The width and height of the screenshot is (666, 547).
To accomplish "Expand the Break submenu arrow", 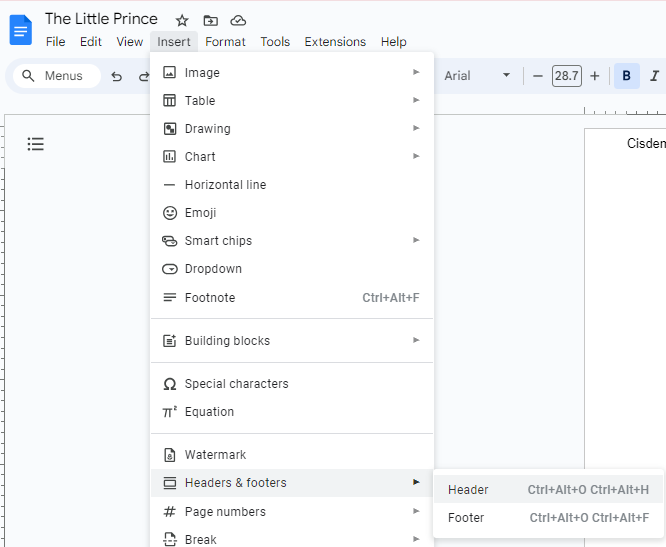I will (x=416, y=539).
